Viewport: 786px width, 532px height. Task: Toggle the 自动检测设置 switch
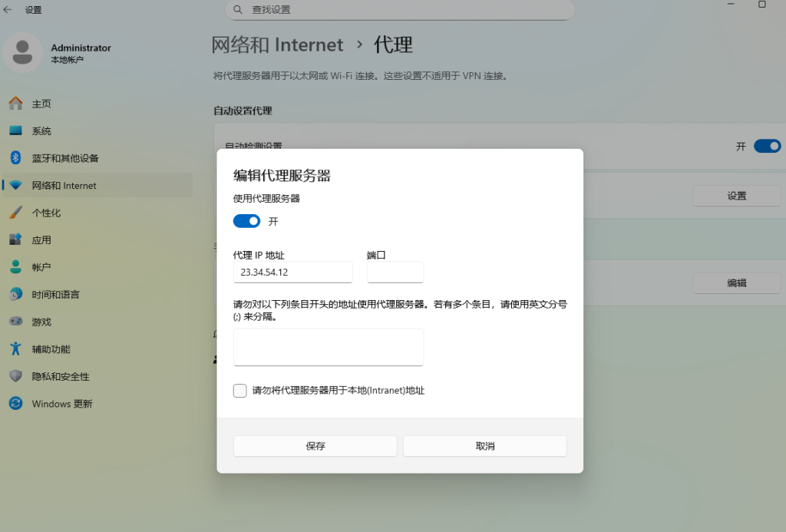tap(767, 146)
